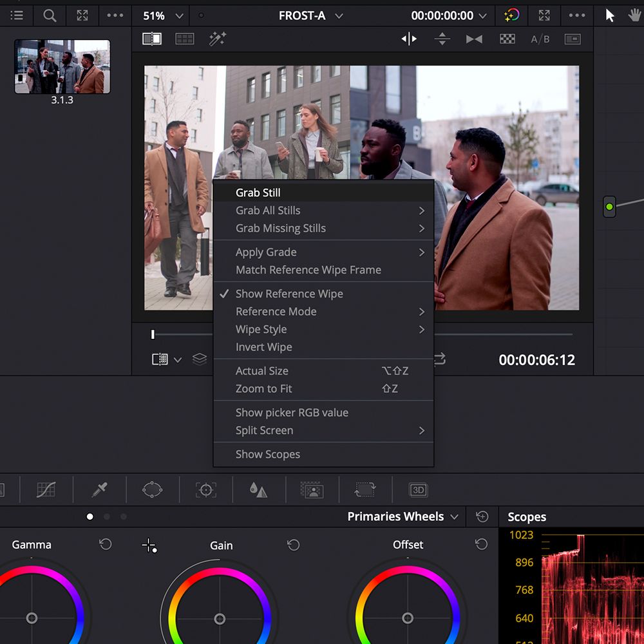Uncheck Show Reference Wipe
This screenshot has width=644, height=644.
(x=289, y=294)
